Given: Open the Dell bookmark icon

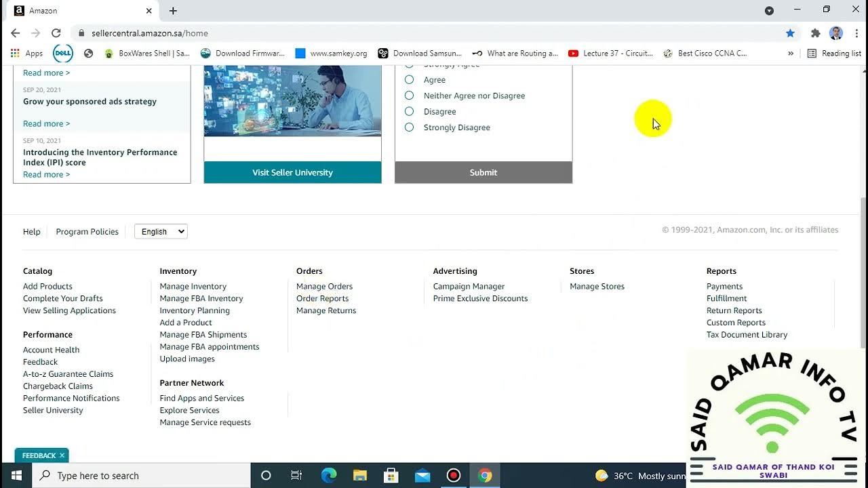Looking at the screenshot, I should coord(62,53).
